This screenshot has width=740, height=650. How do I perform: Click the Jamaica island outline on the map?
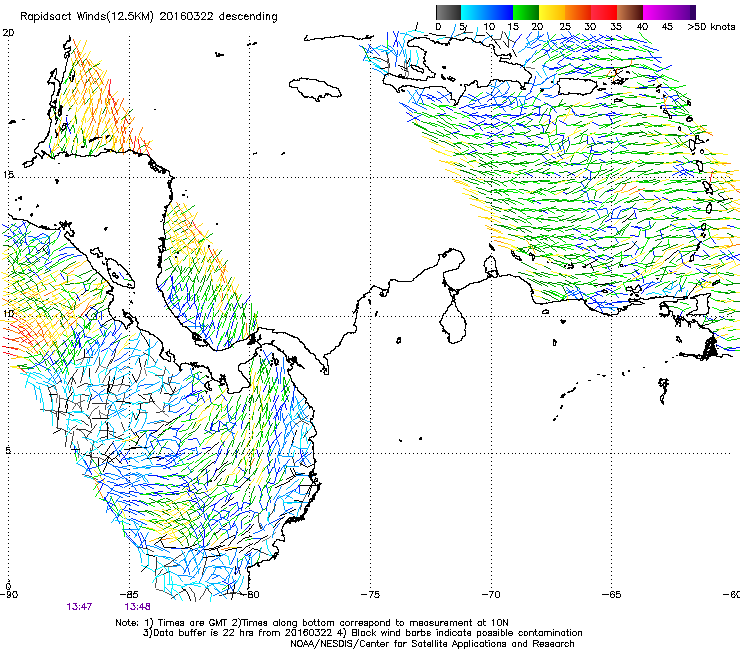[x=315, y=89]
